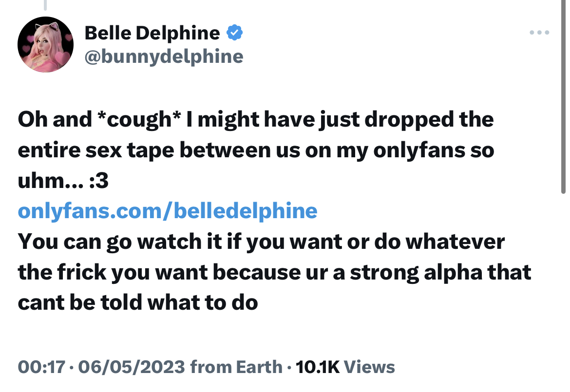Click the "cant be told what to do" line
570x392 pixels.
click(x=138, y=303)
